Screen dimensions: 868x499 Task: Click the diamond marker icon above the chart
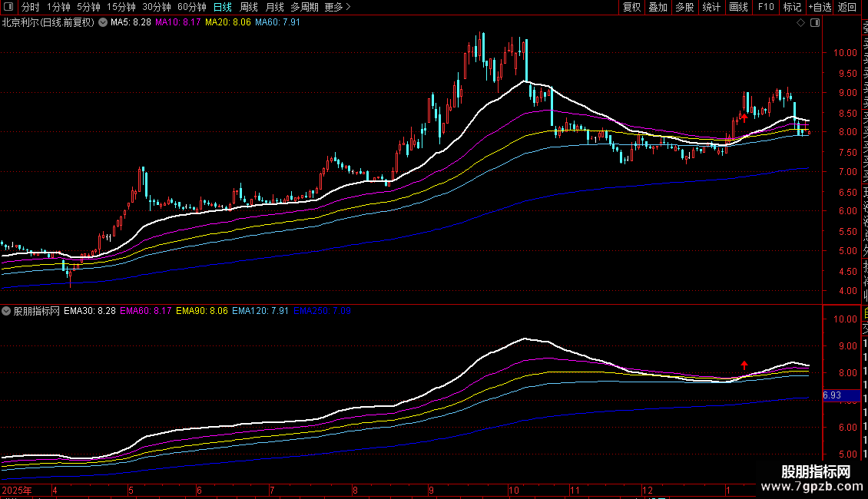tap(801, 23)
